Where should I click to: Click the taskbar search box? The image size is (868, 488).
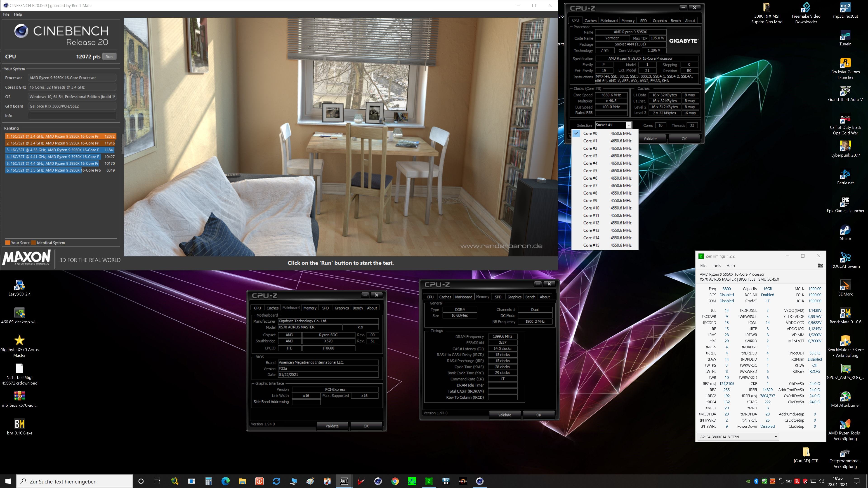click(74, 481)
